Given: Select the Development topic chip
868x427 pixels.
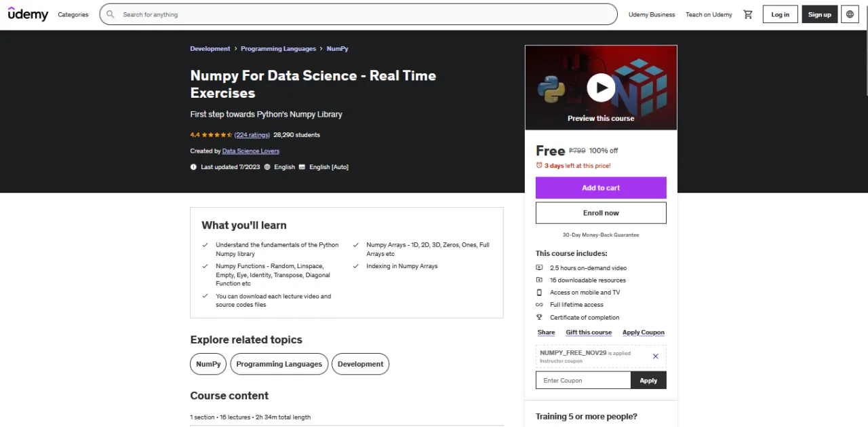Looking at the screenshot, I should (x=361, y=364).
